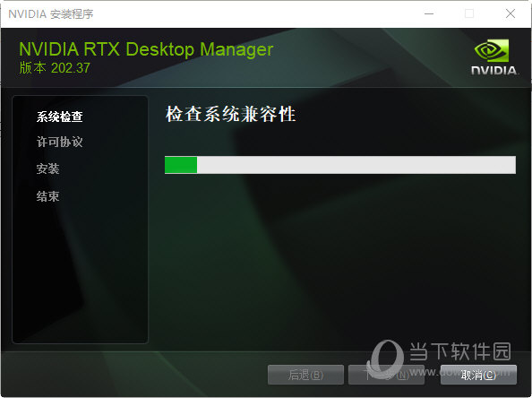
Task: Click the 版本 202.37 version text
Action: pyautogui.click(x=55, y=68)
